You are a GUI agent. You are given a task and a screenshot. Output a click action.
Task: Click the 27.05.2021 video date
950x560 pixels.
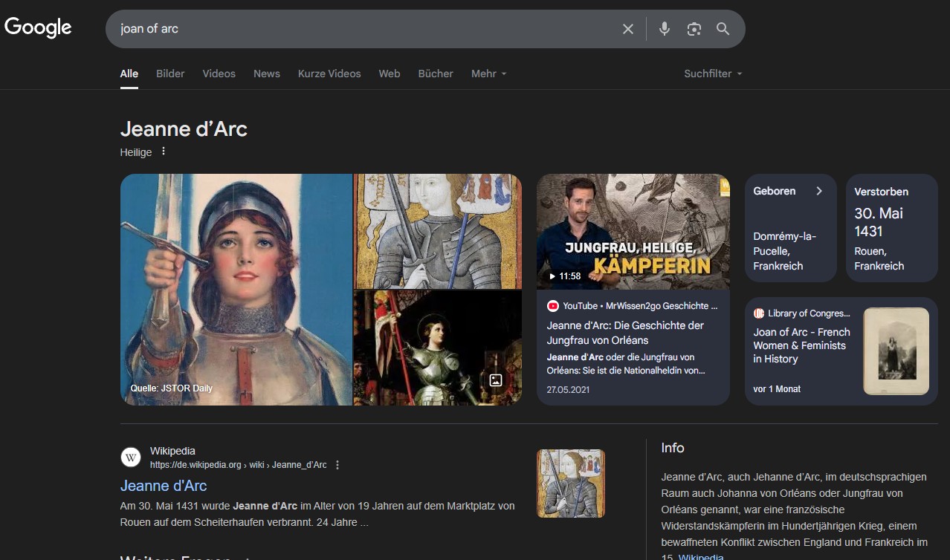[569, 389]
